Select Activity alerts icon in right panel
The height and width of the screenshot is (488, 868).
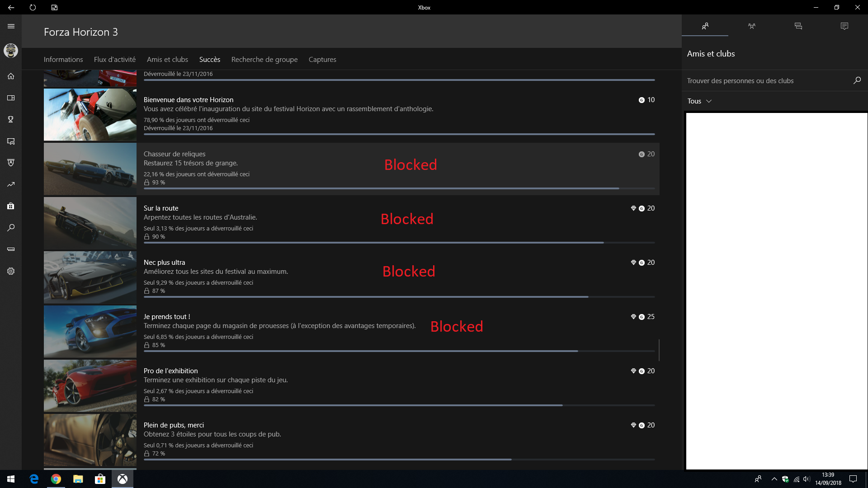(844, 26)
